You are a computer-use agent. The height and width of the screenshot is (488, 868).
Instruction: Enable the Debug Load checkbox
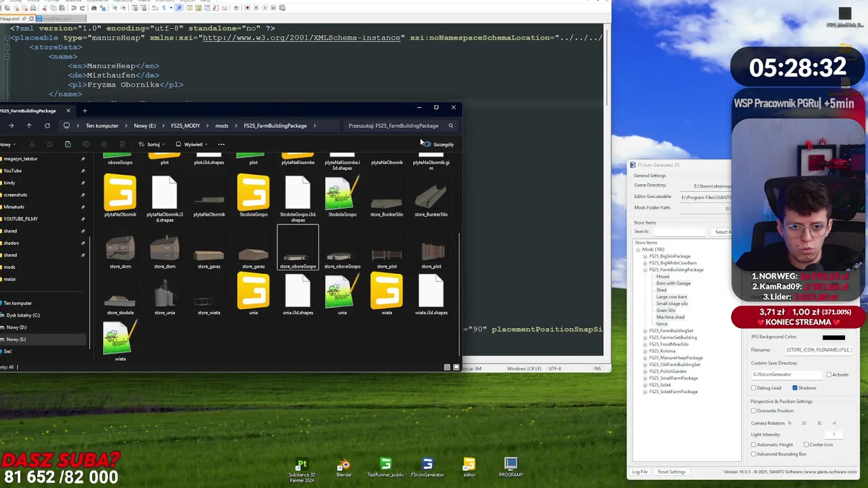753,388
